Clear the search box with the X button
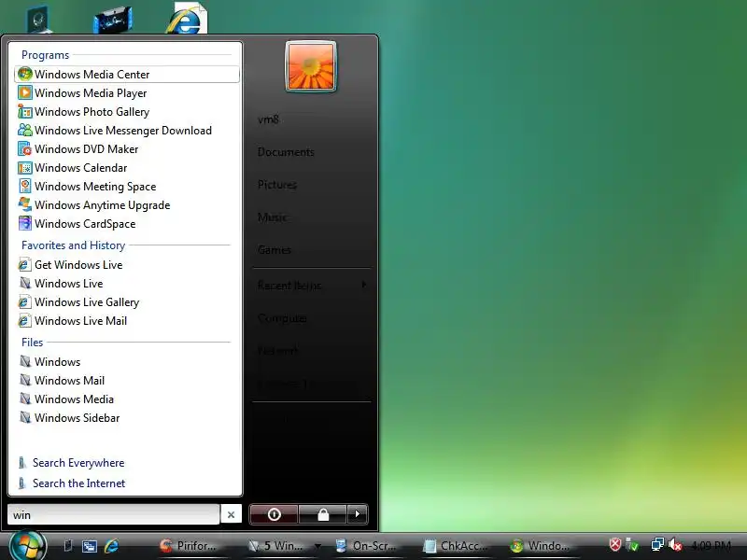 231,515
